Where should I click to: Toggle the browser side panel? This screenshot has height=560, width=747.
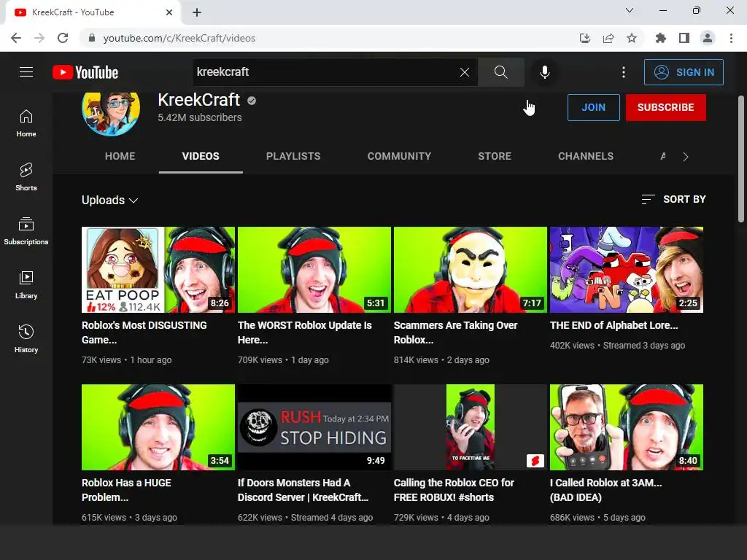click(x=684, y=38)
